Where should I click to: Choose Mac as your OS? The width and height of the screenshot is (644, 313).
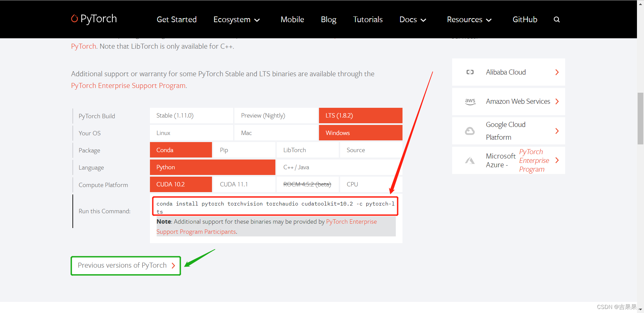276,133
